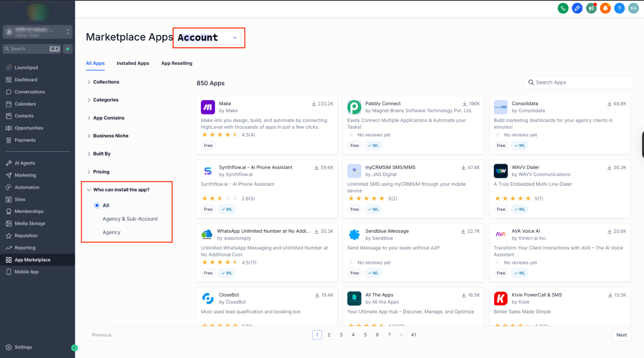Select the Agency radio option
This screenshot has width=644, height=358.
97,232
